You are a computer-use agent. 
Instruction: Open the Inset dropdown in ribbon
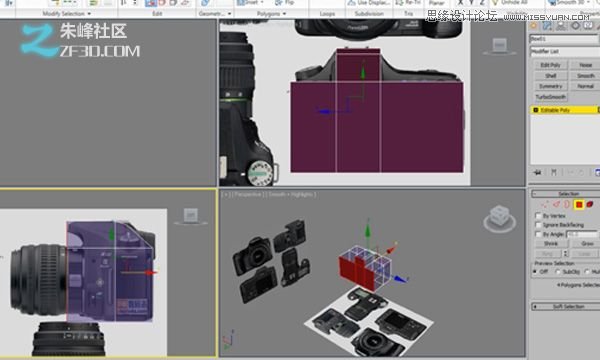pos(262,3)
